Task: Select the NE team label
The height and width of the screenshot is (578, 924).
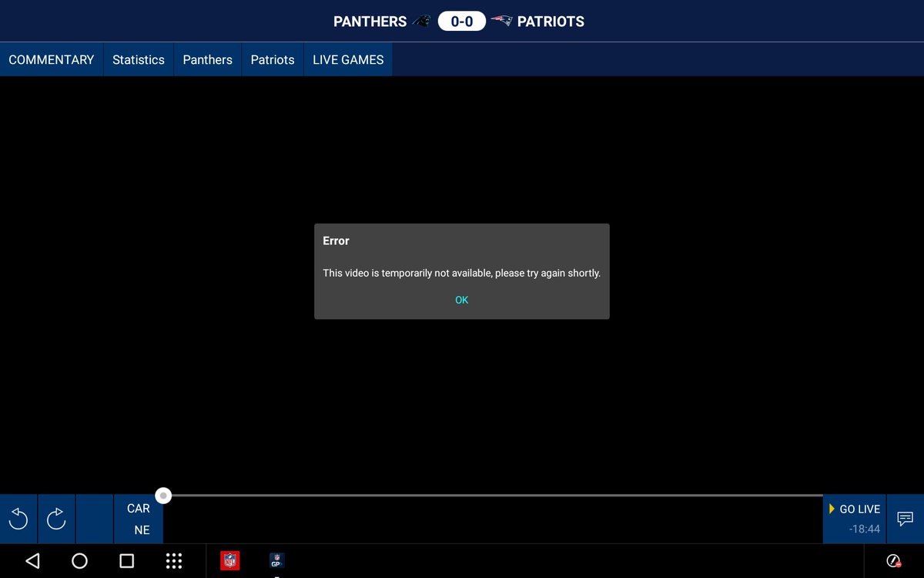Action: tap(142, 530)
